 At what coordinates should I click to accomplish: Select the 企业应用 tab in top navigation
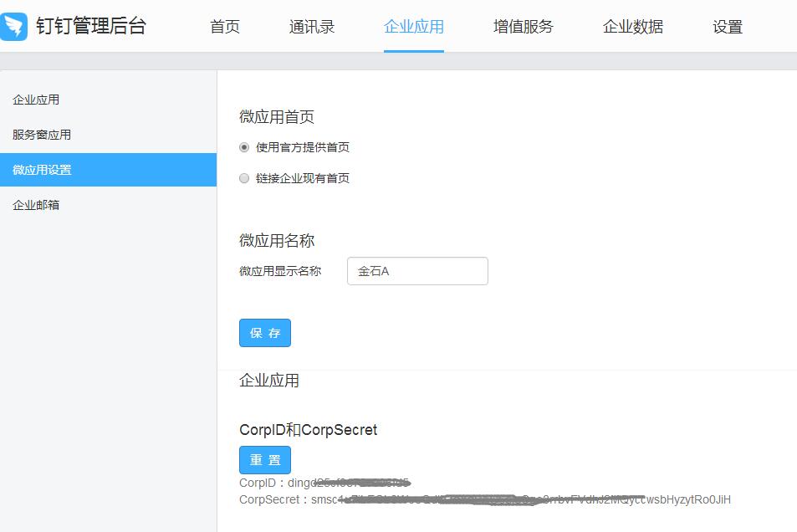point(413,27)
